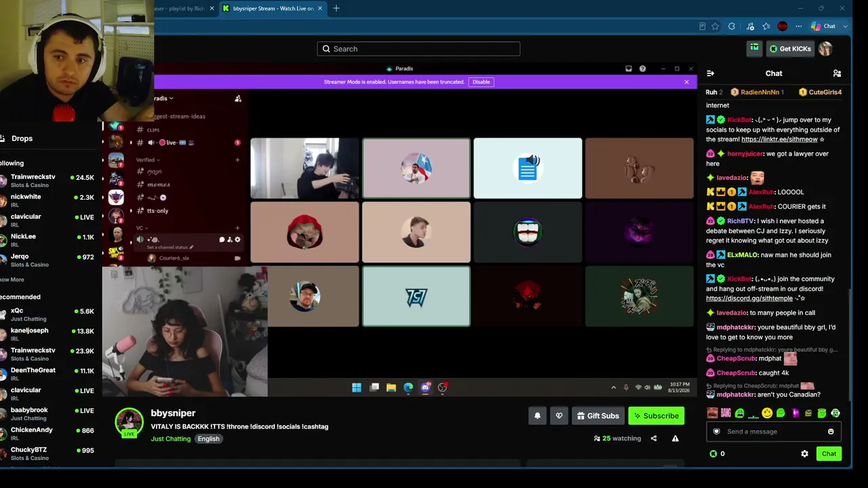Close the bbysniper Stream browser tab
This screenshot has width=868, height=488.
tap(319, 8)
